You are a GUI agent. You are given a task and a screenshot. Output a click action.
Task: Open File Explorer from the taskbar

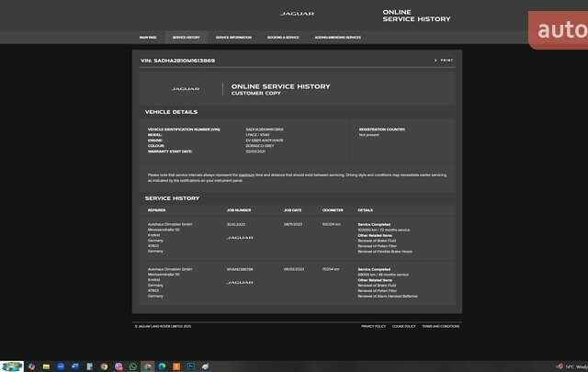pos(46,366)
